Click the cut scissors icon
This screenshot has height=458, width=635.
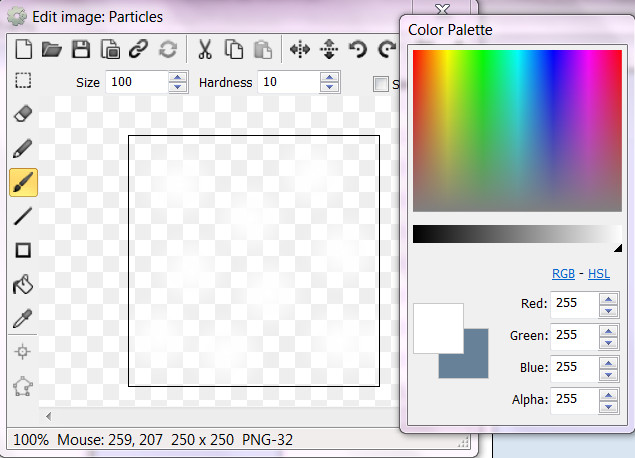pos(205,49)
